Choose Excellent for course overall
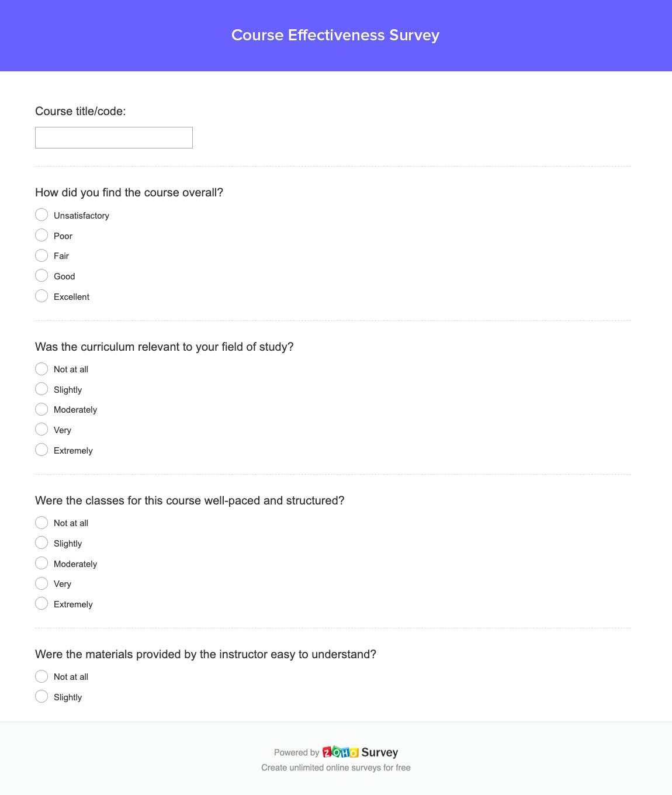The height and width of the screenshot is (795, 672). tap(41, 296)
